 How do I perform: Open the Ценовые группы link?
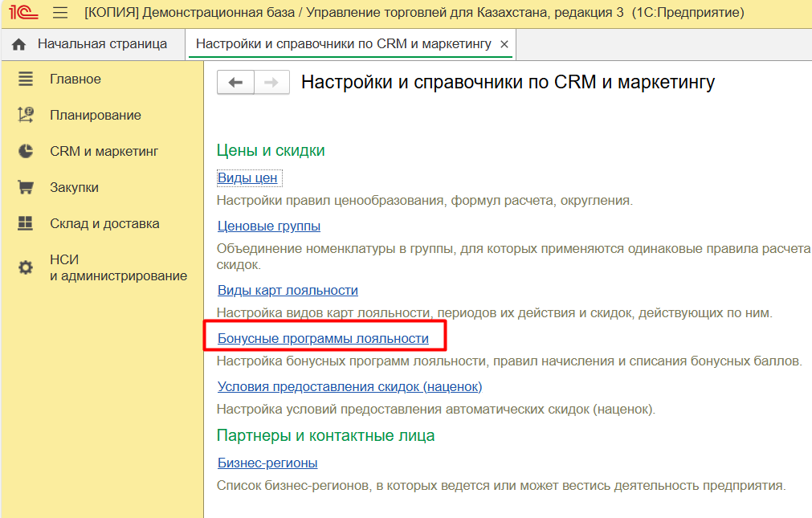coord(269,226)
